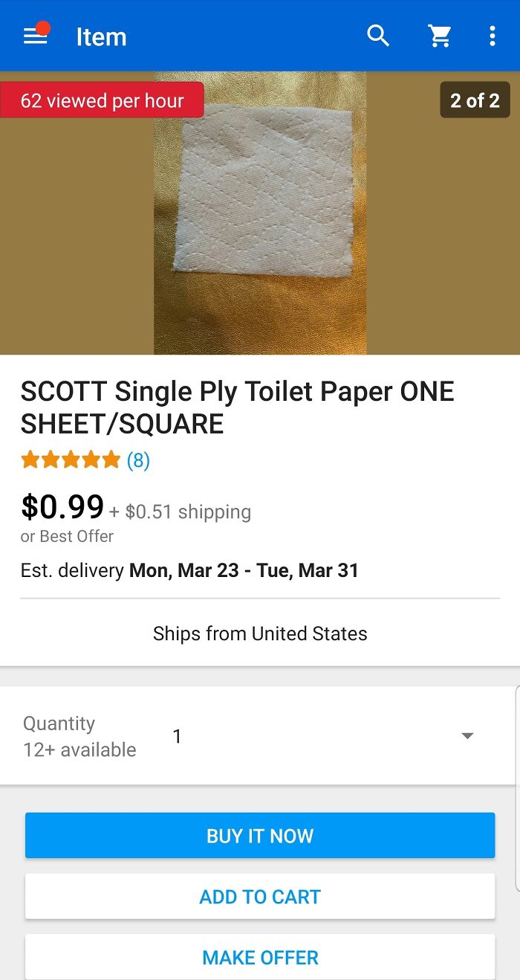Open the (8) reviews link
Image resolution: width=520 pixels, height=980 pixels.
coord(138,460)
